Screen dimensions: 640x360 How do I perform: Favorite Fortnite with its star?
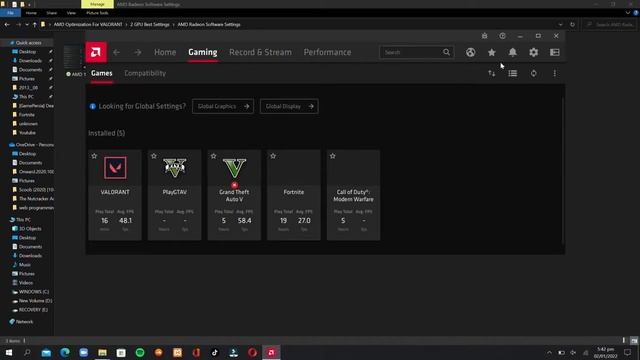click(x=273, y=156)
